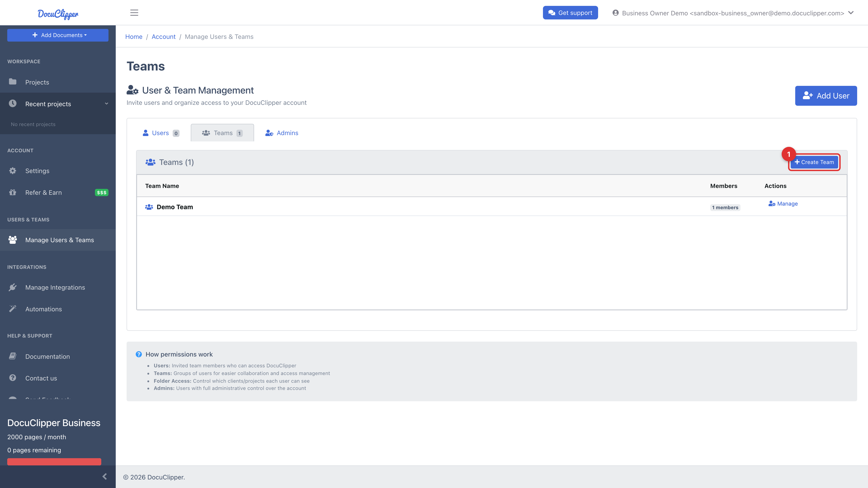Go to Home via breadcrumb
The height and width of the screenshot is (488, 868).
point(134,37)
